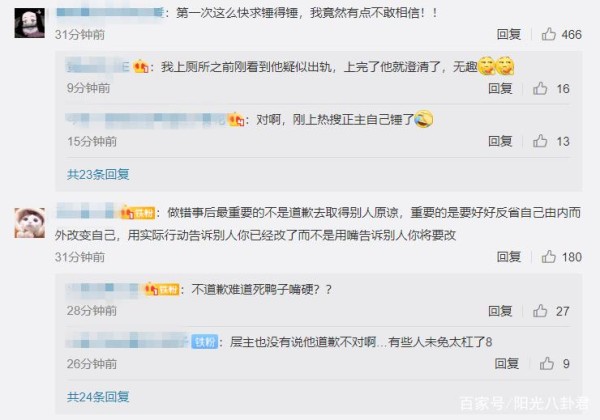Like the comment with 180 likes
The image size is (600, 420).
pos(549,257)
